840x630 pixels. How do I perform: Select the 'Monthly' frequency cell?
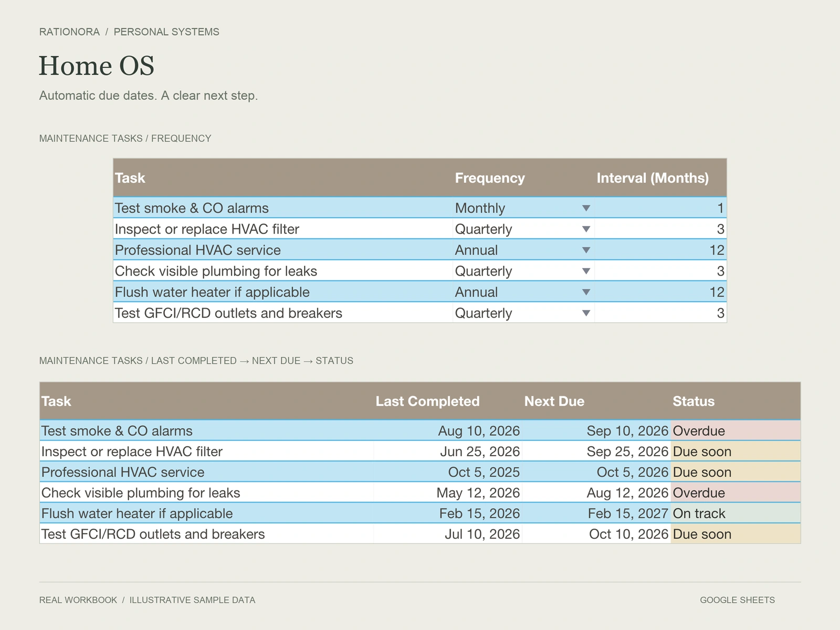click(x=523, y=208)
